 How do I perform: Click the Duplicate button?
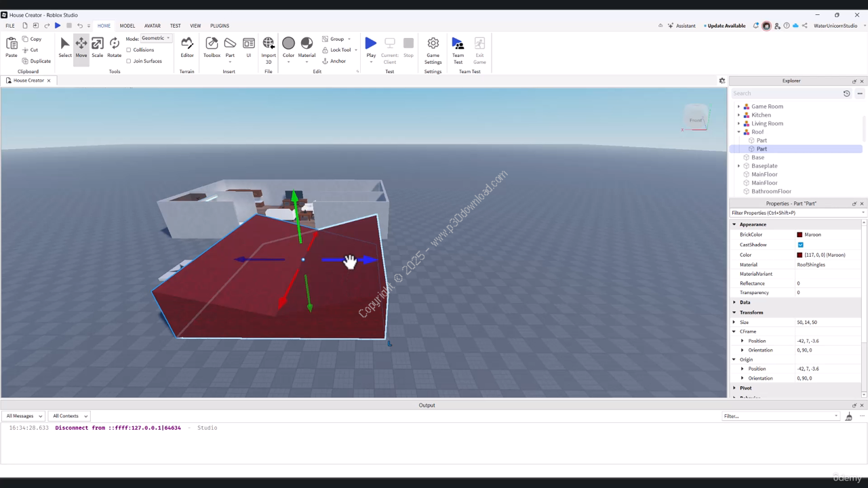point(37,61)
